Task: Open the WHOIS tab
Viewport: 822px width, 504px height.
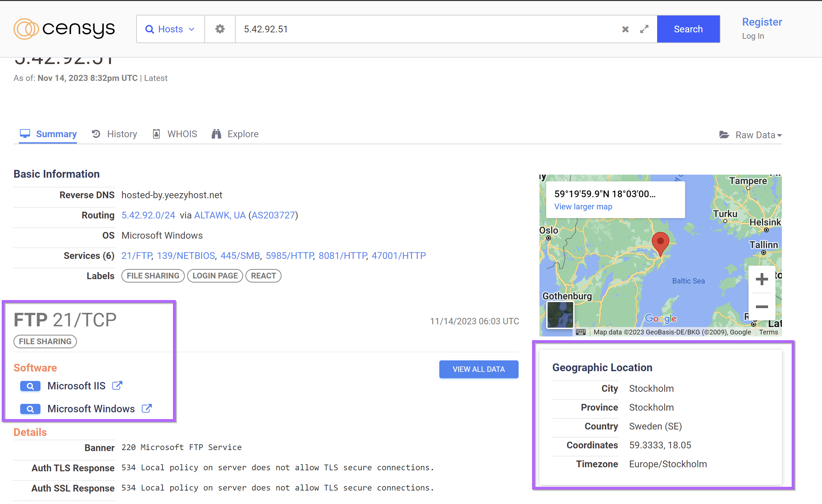Action: 175,134
